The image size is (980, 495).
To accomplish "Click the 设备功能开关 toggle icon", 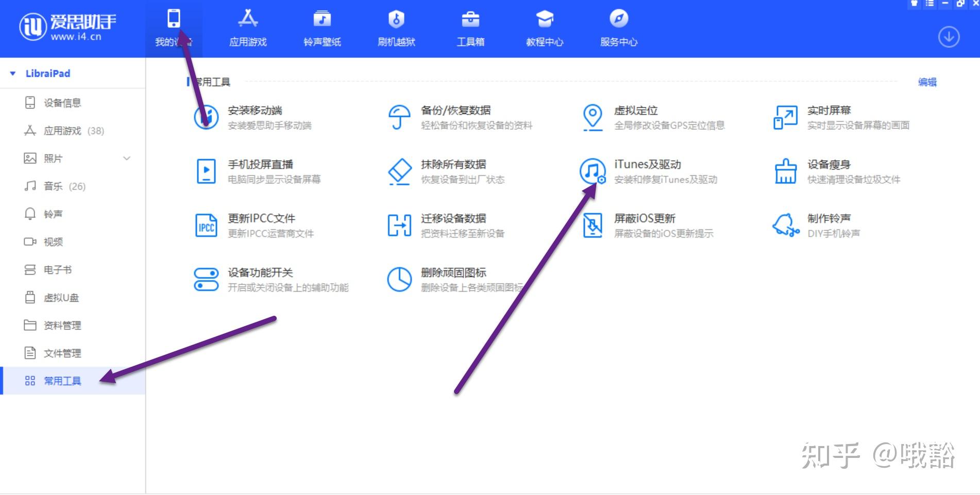I will coord(206,279).
